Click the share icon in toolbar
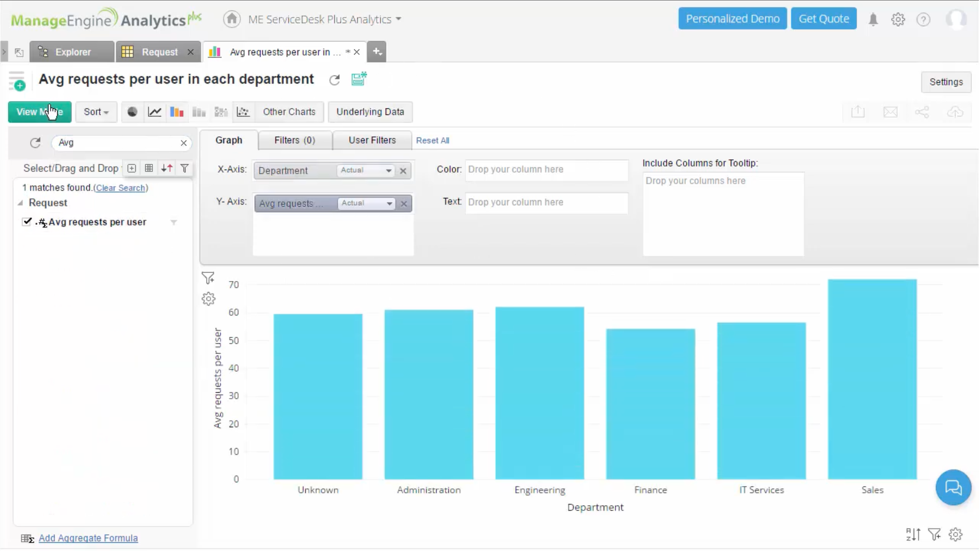 pos(922,112)
